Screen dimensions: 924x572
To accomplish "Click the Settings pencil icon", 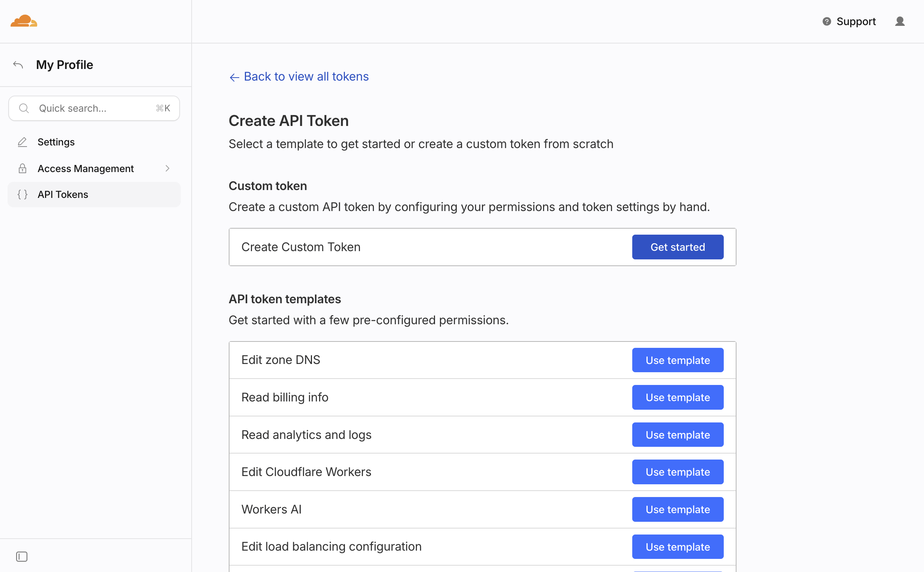I will click(x=22, y=142).
